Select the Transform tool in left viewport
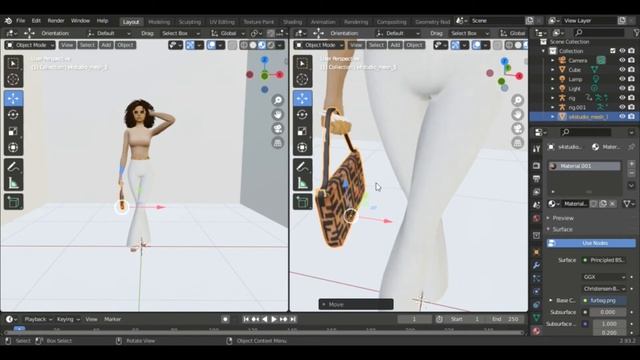Image resolution: width=640 pixels, height=360 pixels. [x=13, y=147]
